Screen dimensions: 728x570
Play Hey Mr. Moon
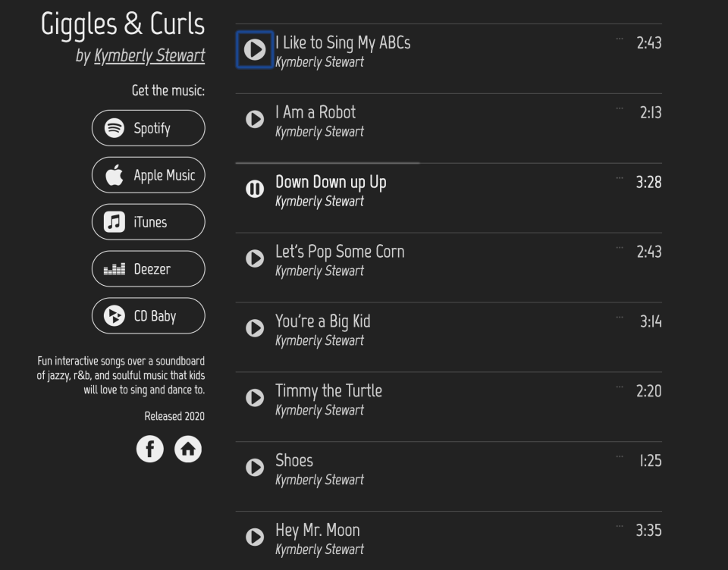point(255,537)
